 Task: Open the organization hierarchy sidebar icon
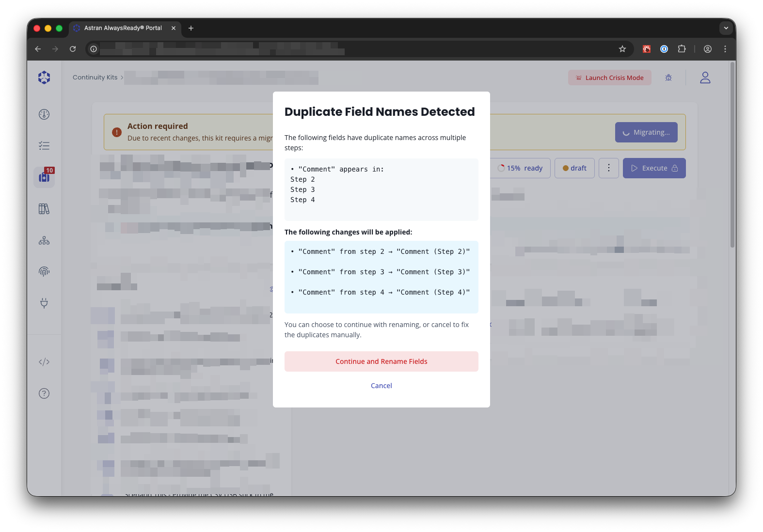44,241
